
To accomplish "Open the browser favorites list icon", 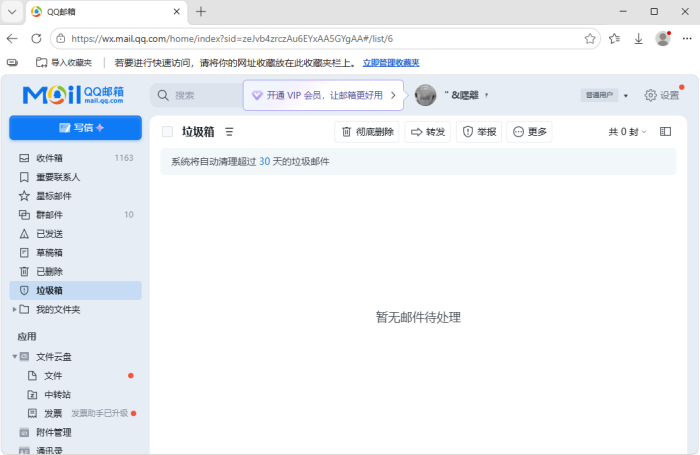I will (x=614, y=39).
